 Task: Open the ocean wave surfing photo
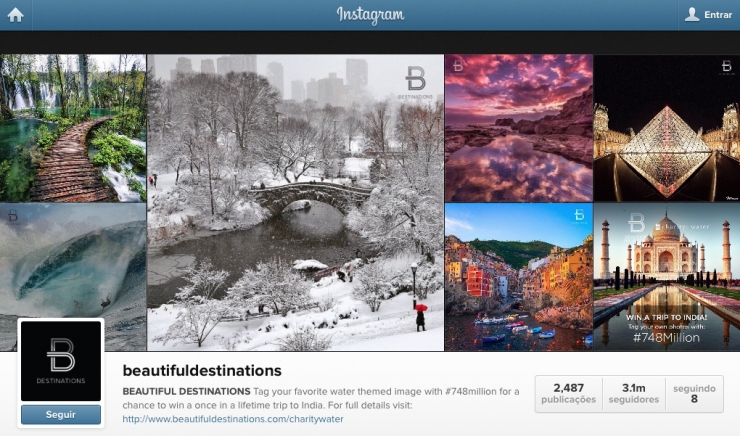click(73, 261)
